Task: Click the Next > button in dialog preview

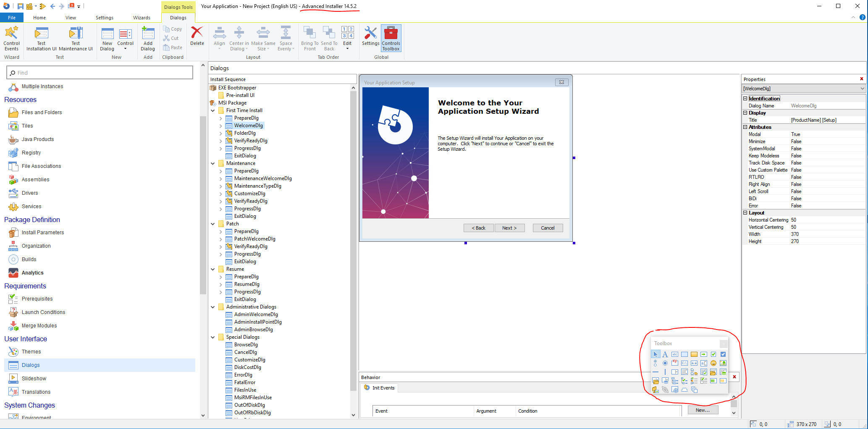Action: pyautogui.click(x=509, y=228)
